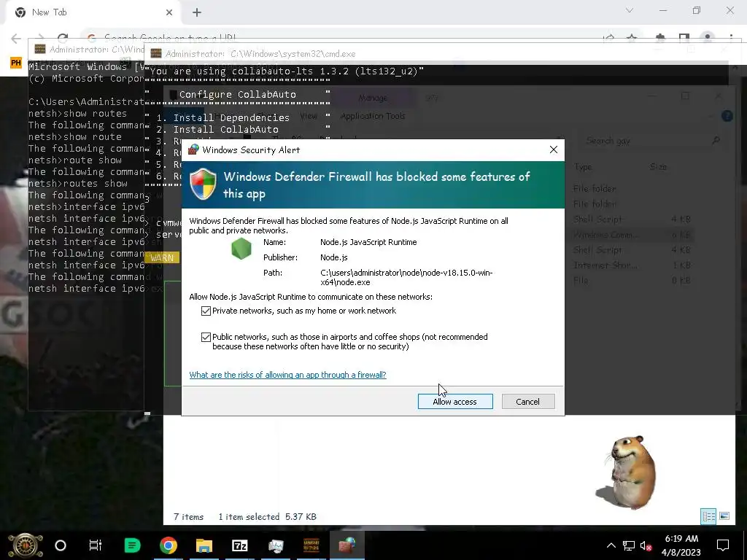Open Application Tools tab in Explorer
This screenshot has width=747, height=560.
point(373,116)
